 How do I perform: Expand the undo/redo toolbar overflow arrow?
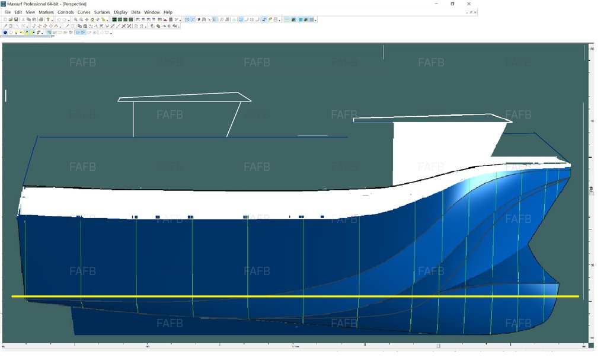click(x=69, y=21)
